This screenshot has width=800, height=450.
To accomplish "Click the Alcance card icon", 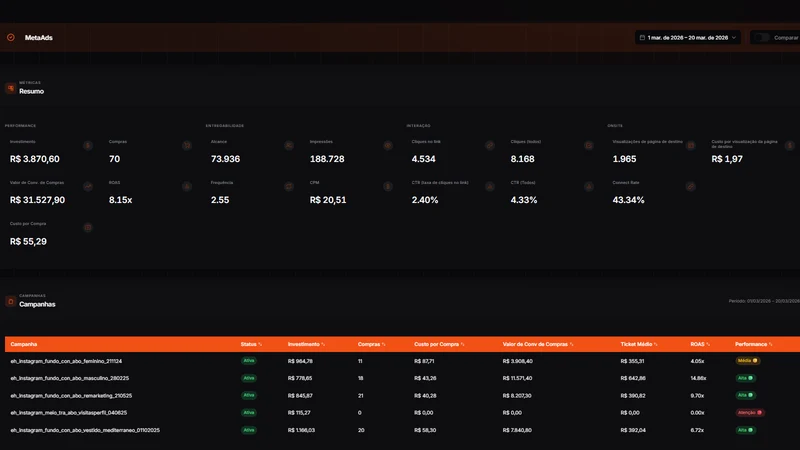I will point(289,145).
